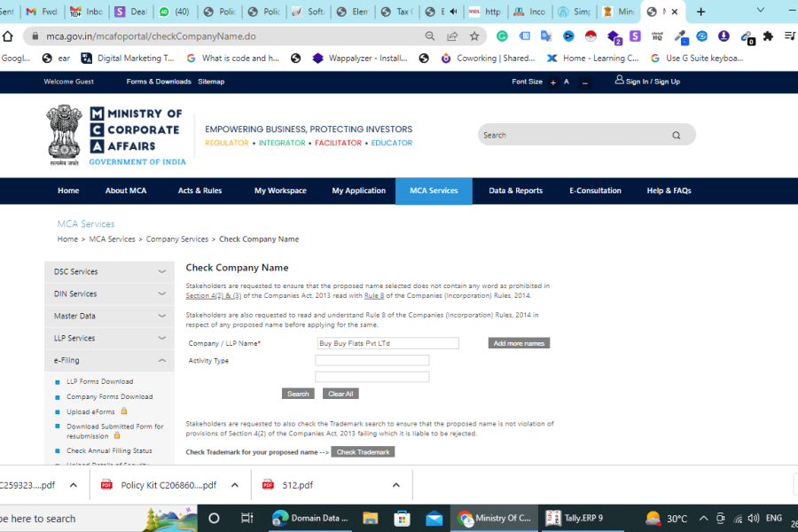The height and width of the screenshot is (532, 798).
Task: Open the MCA Services menu
Action: (434, 191)
